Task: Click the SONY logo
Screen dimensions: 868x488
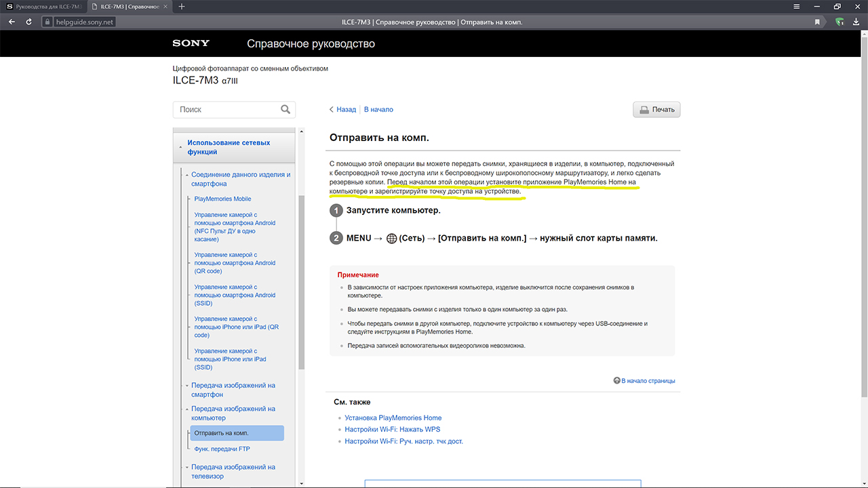Action: coord(191,43)
